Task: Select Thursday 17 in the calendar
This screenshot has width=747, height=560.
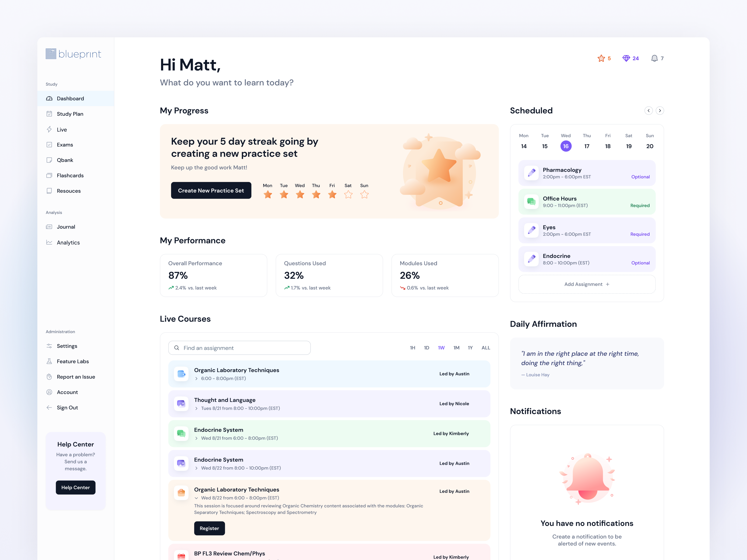Action: point(587,146)
